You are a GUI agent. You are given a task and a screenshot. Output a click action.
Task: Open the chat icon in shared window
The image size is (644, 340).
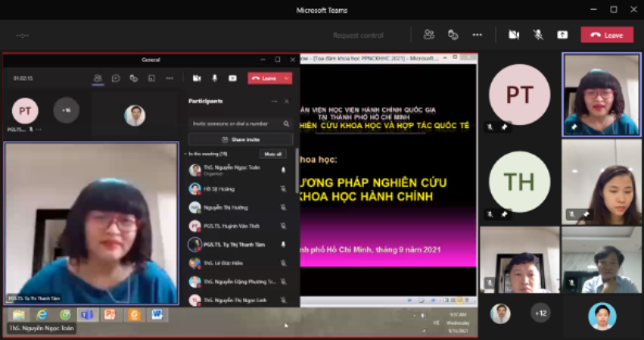(x=116, y=78)
